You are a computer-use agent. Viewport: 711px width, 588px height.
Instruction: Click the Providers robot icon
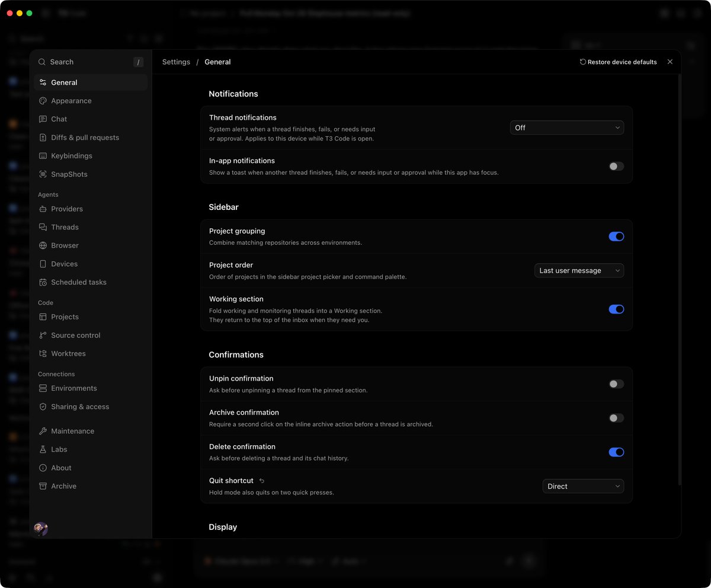pos(43,209)
